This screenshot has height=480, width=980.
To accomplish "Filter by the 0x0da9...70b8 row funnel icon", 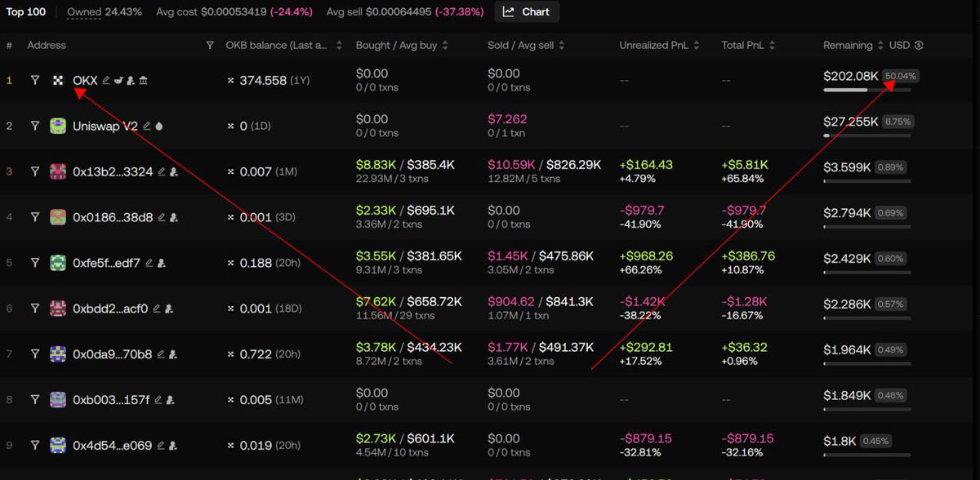I will point(35,354).
